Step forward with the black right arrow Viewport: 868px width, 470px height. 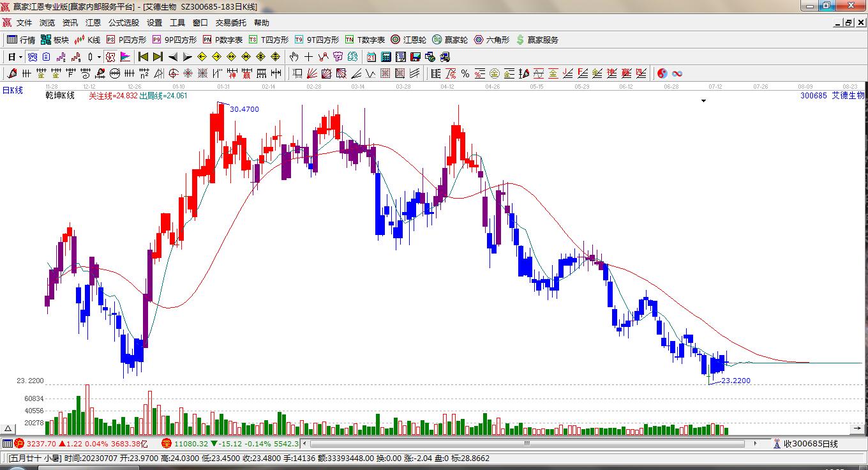pos(187,57)
